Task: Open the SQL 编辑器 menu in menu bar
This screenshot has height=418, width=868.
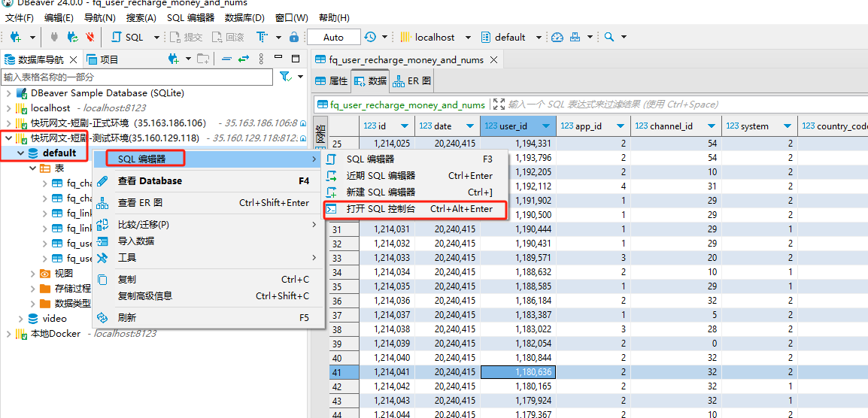Action: coord(190,18)
